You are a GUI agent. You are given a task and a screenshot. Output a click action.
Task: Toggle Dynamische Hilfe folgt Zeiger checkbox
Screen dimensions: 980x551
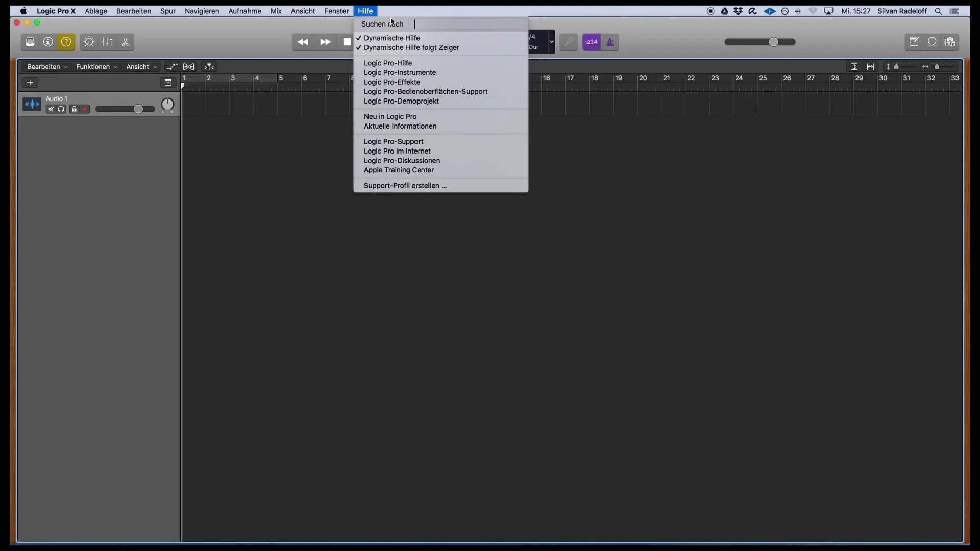(x=410, y=47)
